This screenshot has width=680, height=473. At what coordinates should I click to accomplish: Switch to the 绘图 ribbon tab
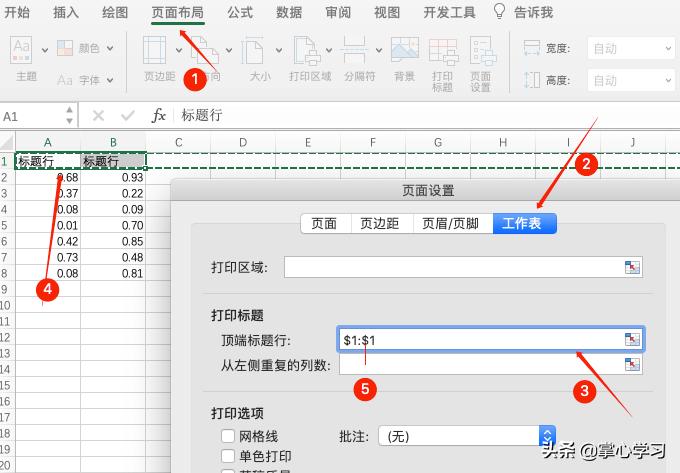115,12
